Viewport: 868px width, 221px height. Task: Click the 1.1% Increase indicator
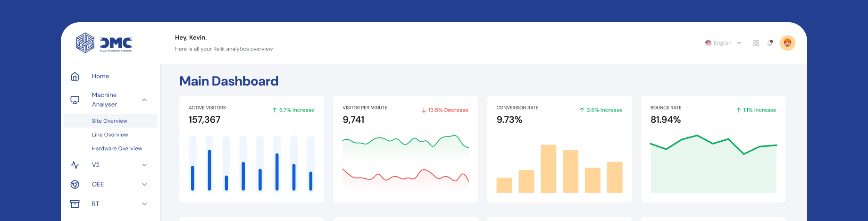pyautogui.click(x=756, y=110)
